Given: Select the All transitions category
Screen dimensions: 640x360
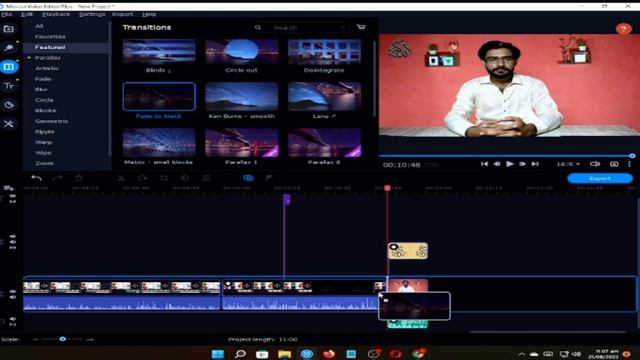Looking at the screenshot, I should (x=39, y=26).
